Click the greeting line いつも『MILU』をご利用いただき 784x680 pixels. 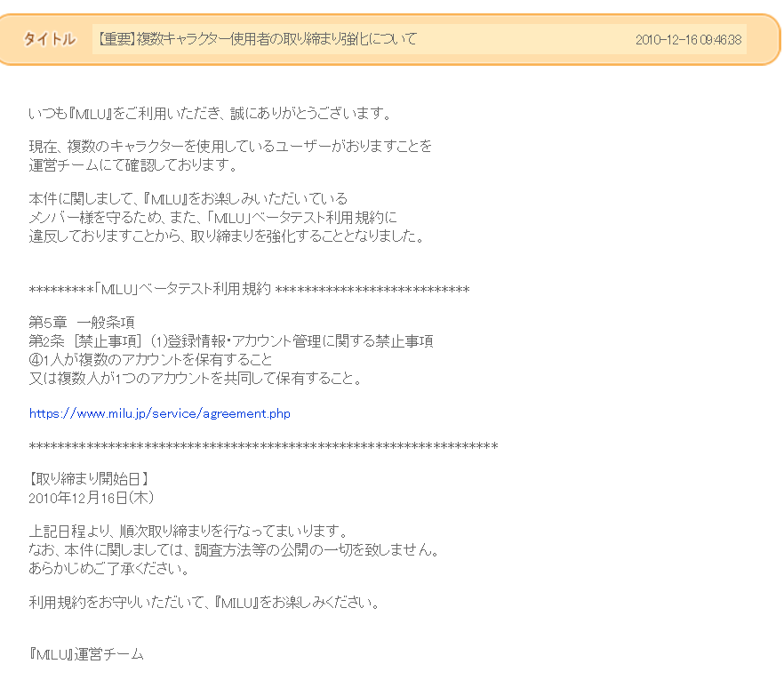[x=210, y=114]
